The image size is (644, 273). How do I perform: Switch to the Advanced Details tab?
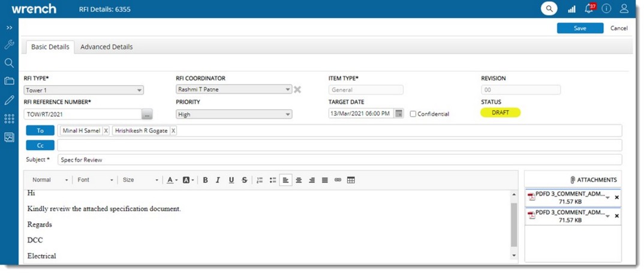coord(107,47)
